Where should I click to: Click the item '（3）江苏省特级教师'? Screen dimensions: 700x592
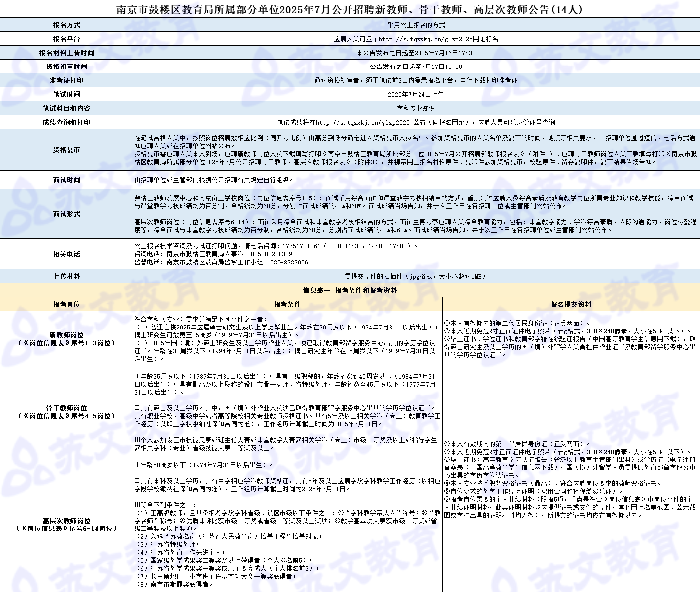click(167, 544)
